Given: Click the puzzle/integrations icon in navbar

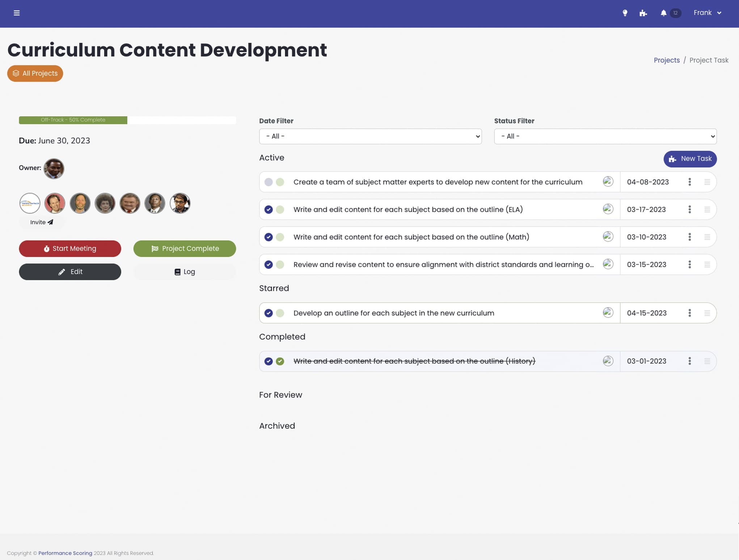Looking at the screenshot, I should (643, 13).
